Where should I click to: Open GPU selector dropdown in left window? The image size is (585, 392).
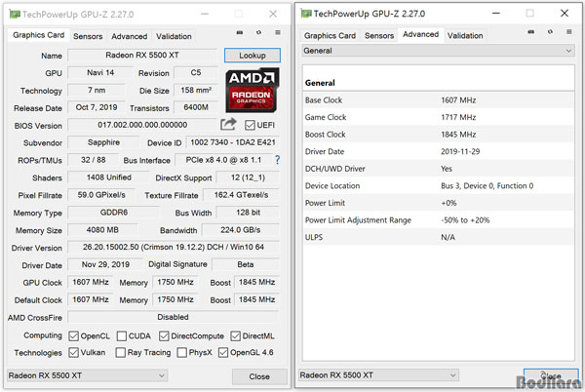87,375
